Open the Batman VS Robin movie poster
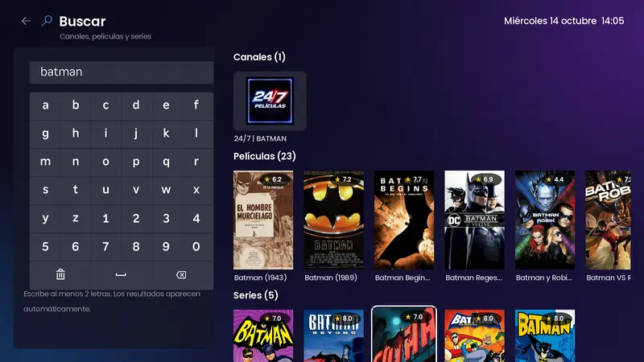The width and height of the screenshot is (644, 362). click(x=609, y=220)
